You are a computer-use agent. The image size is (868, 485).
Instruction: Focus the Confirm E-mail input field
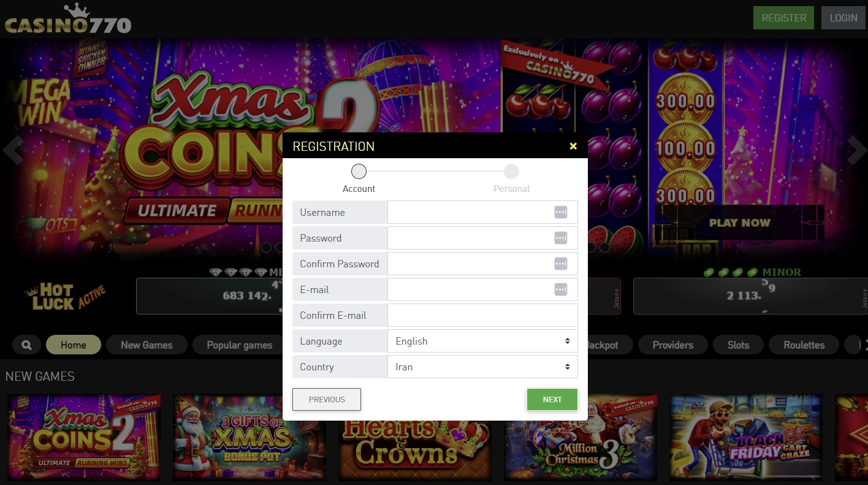point(482,315)
